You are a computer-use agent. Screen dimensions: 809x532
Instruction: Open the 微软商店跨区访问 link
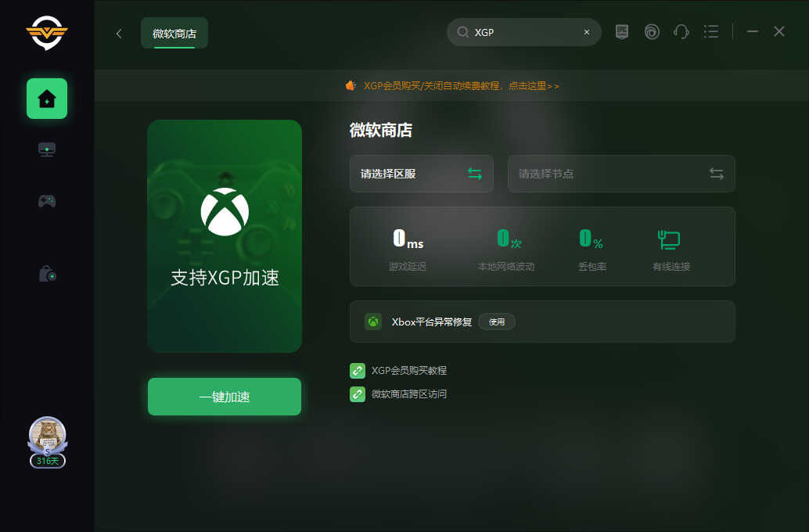409,394
